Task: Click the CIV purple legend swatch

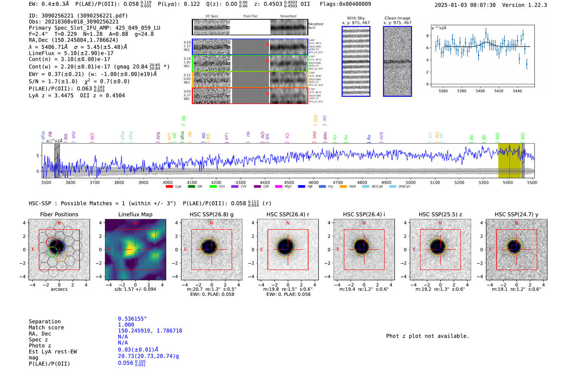Action: tap(235, 187)
